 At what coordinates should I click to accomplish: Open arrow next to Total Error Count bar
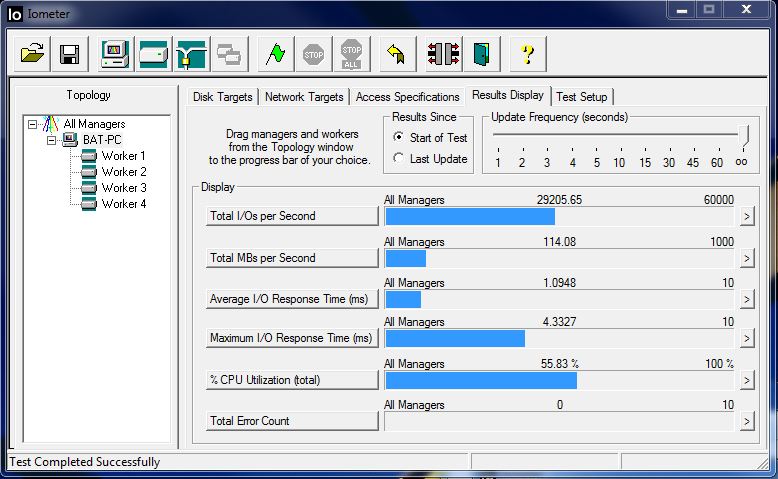[x=747, y=422]
